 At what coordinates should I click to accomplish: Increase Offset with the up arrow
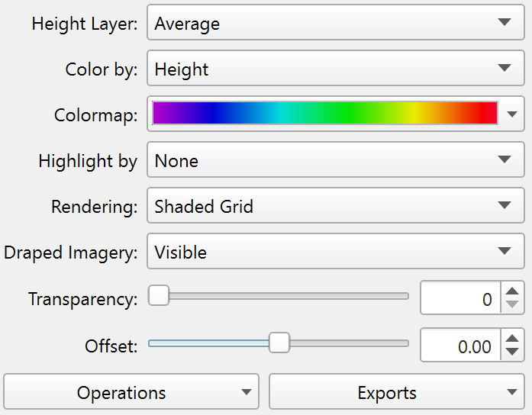[x=513, y=338]
